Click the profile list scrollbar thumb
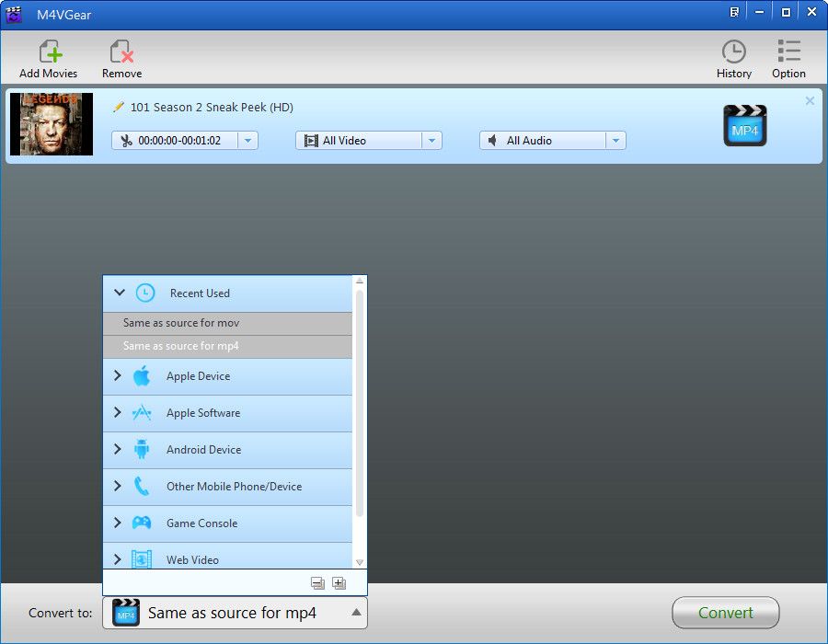828x644 pixels. pyautogui.click(x=360, y=403)
